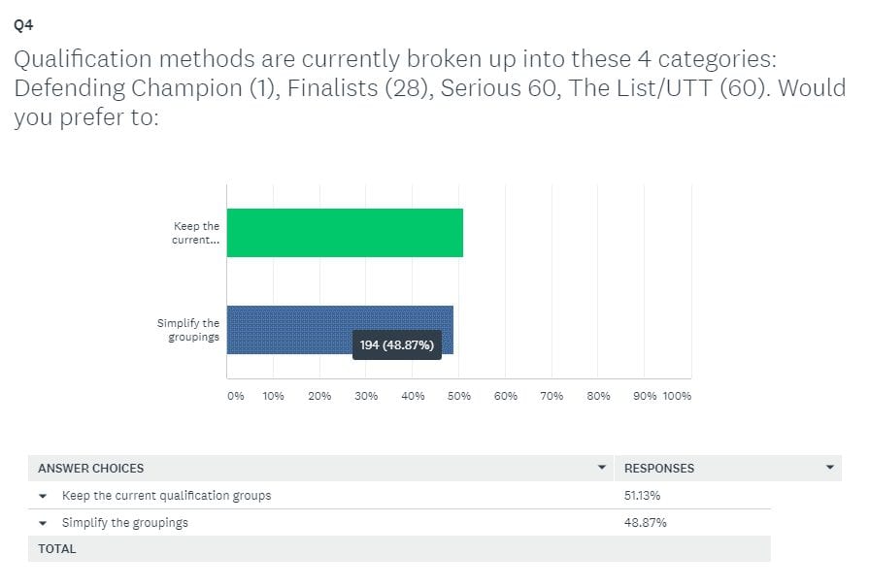This screenshot has width=869, height=588.
Task: Open the Answer Choices column dropdown arrow
Action: pos(602,468)
